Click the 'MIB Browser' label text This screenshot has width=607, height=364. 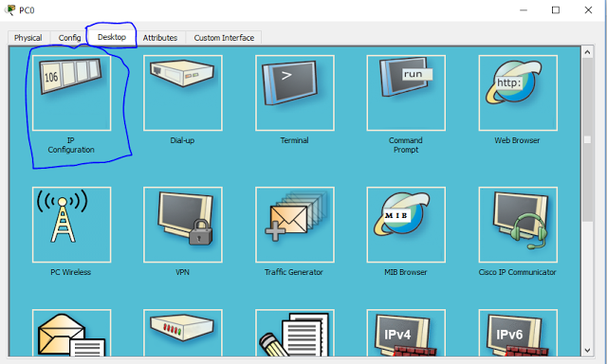(x=406, y=272)
